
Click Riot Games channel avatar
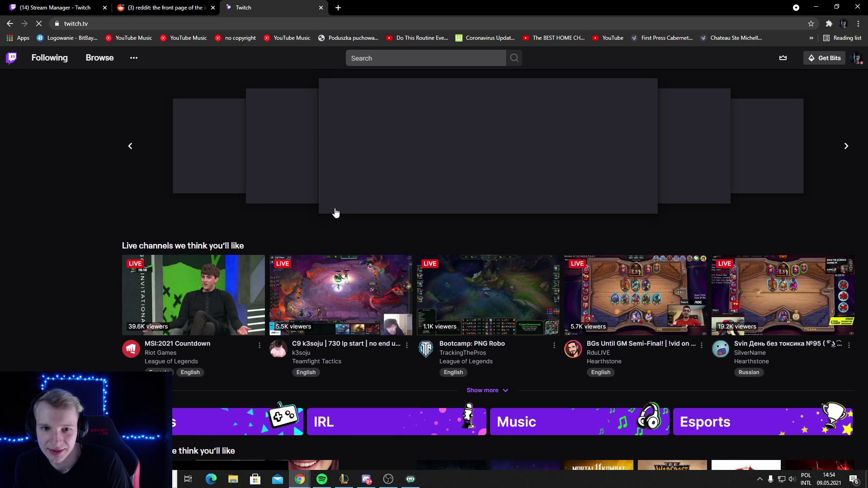coord(131,349)
